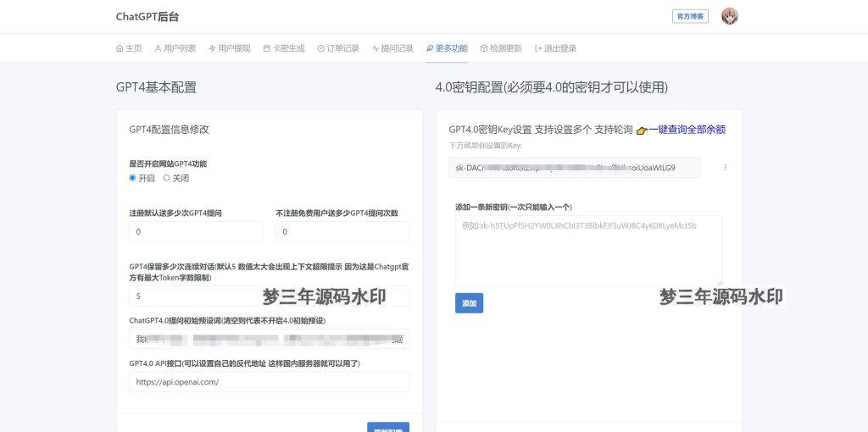The width and height of the screenshot is (868, 432).
Task: Click the home icon beside 主页
Action: (120, 48)
